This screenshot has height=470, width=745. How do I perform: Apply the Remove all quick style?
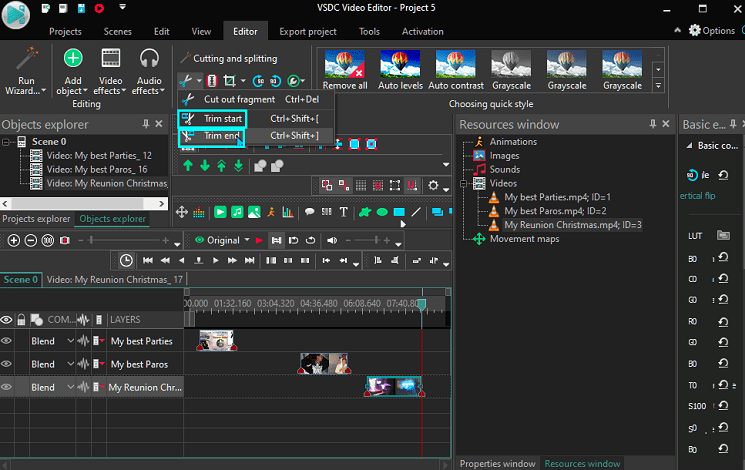[345, 70]
